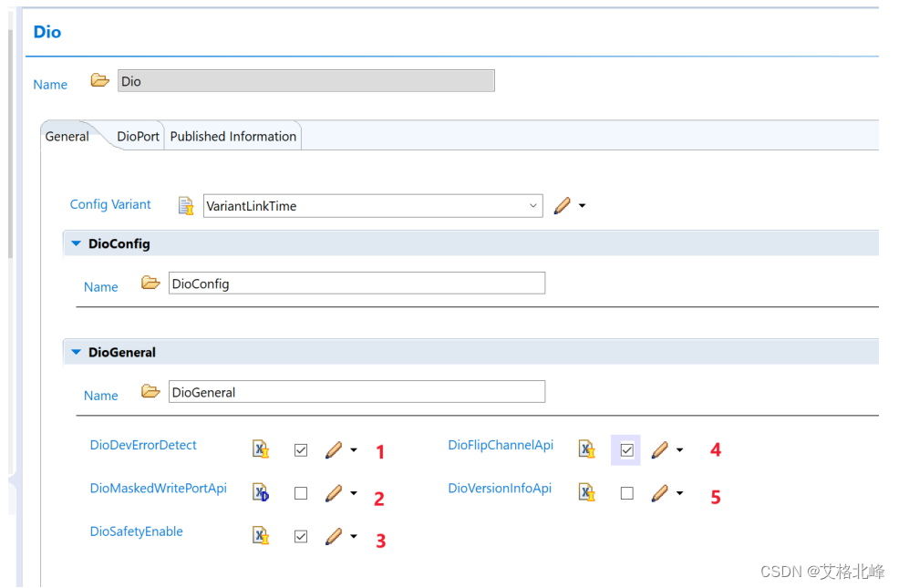
Task: Click the DioSafetyEnable label link
Action: coord(137,531)
